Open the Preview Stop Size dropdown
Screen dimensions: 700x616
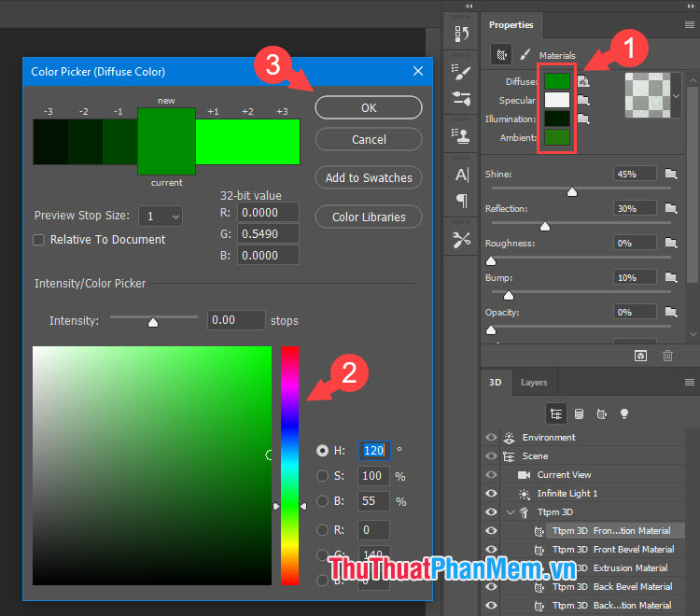(161, 217)
